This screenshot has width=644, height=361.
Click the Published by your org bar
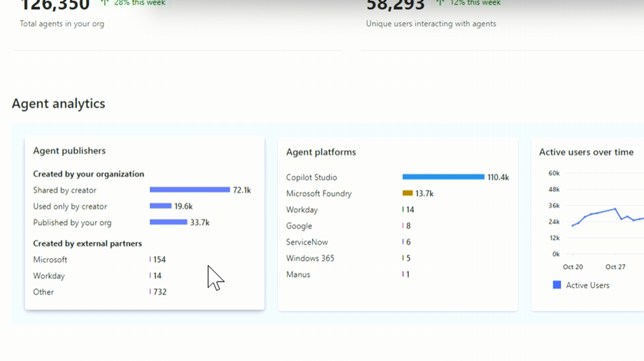pos(168,223)
